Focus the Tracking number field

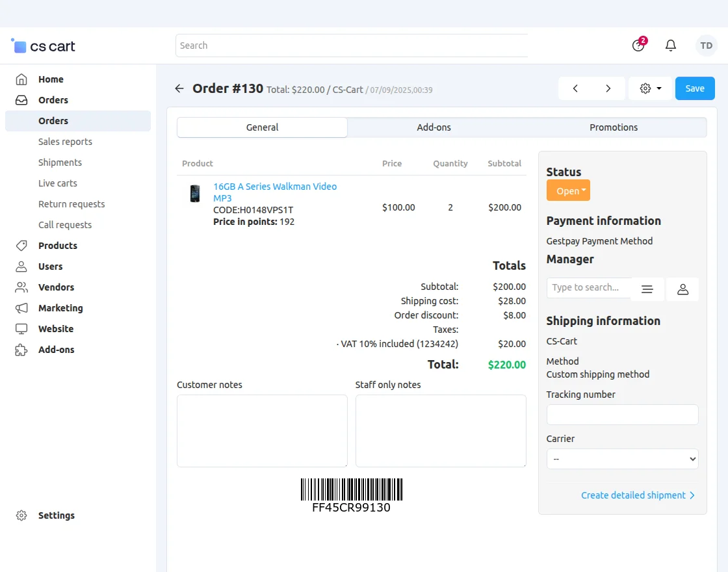(622, 415)
